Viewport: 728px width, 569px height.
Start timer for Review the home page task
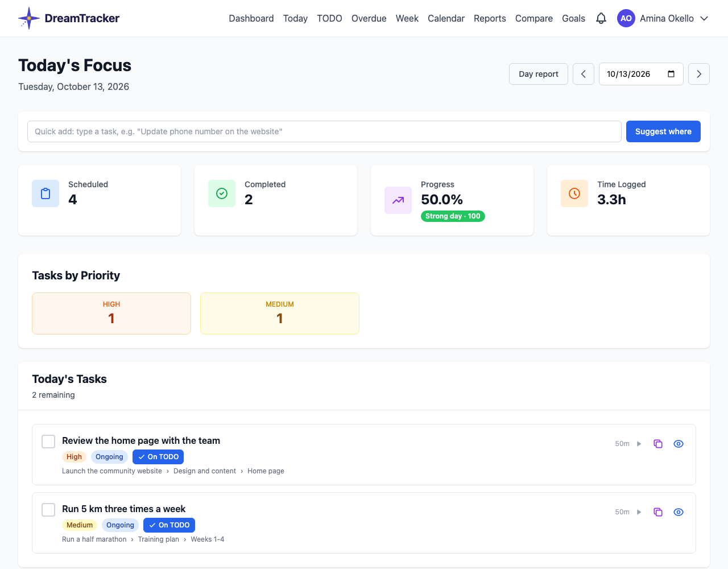click(x=639, y=444)
